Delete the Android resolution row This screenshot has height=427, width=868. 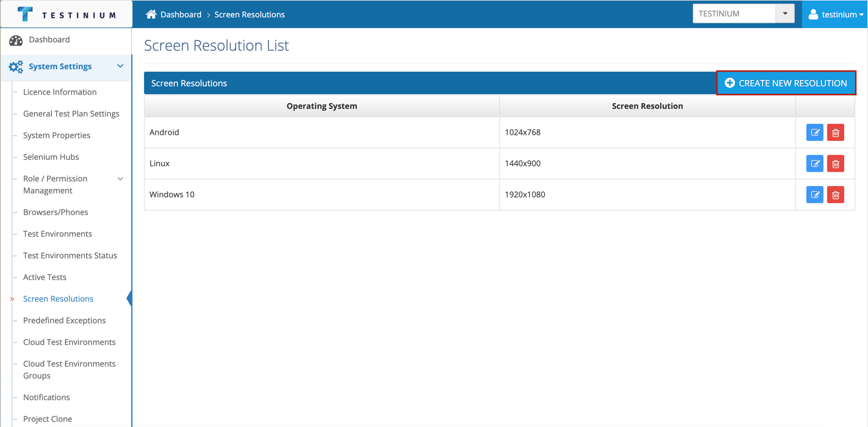click(x=835, y=132)
